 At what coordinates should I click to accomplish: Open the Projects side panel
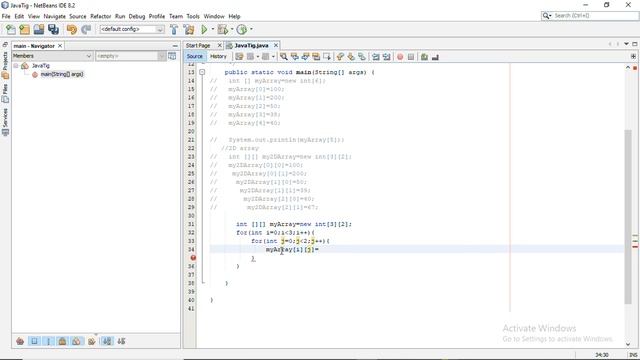tap(5, 64)
